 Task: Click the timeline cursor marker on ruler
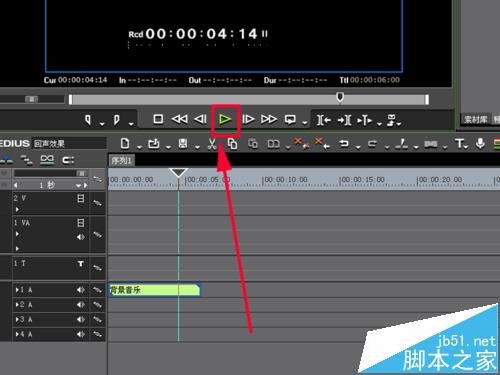(x=178, y=173)
